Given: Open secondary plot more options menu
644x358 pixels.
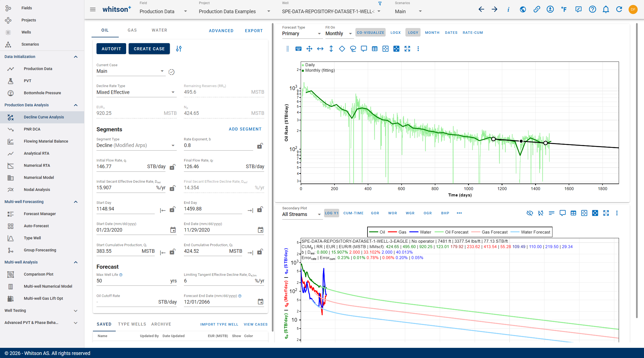Looking at the screenshot, I should click(x=617, y=213).
